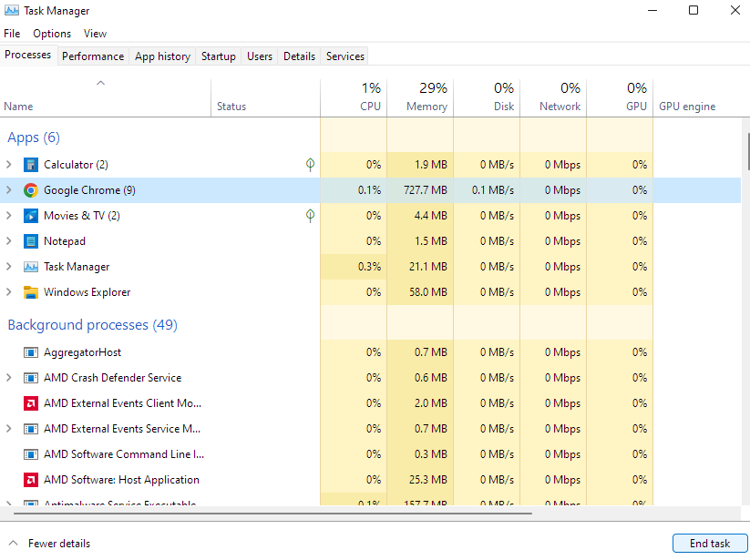Screen dimensions: 750x560
Task: Click Chrome's 727.7 MB memory value
Action: [x=426, y=190]
